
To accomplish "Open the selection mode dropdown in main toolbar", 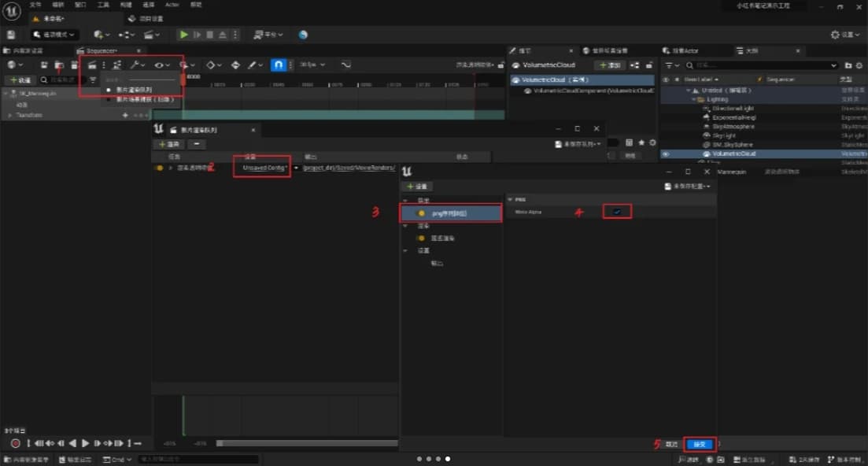I will tap(54, 35).
